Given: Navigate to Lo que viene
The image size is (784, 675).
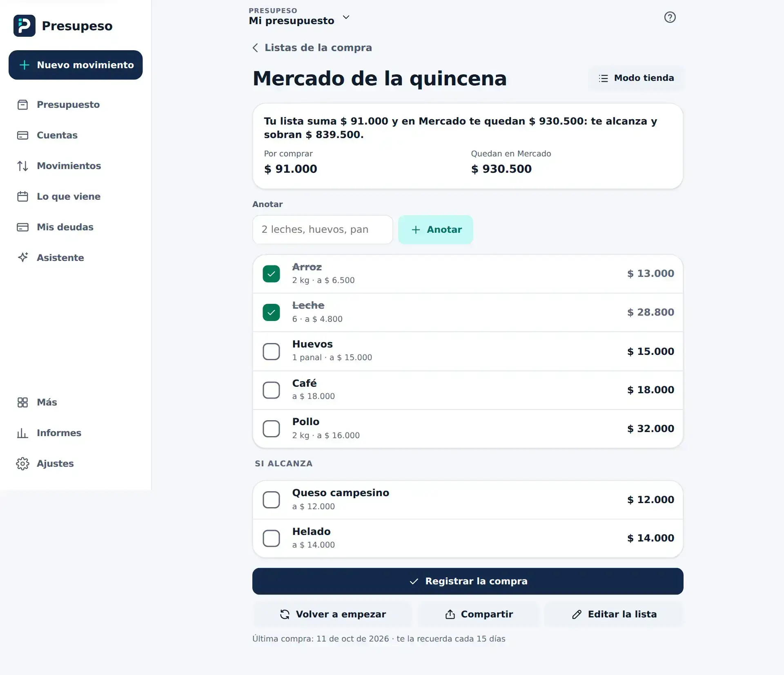Looking at the screenshot, I should (x=76, y=197).
